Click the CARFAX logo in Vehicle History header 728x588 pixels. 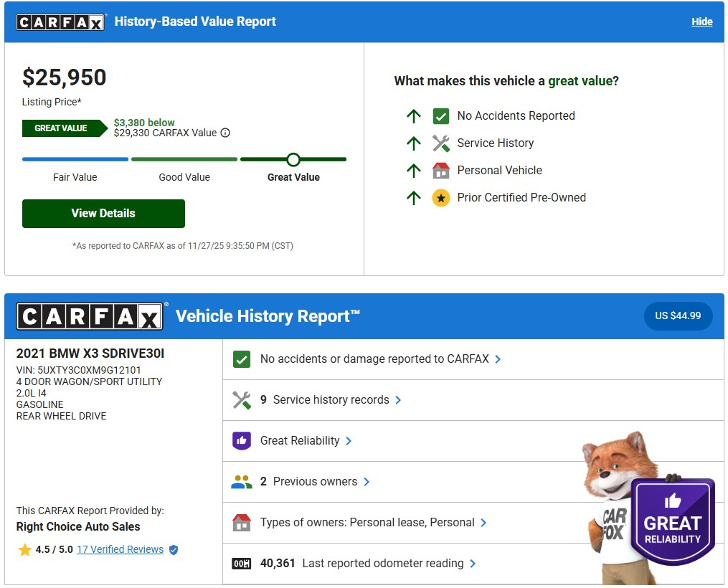coord(90,316)
